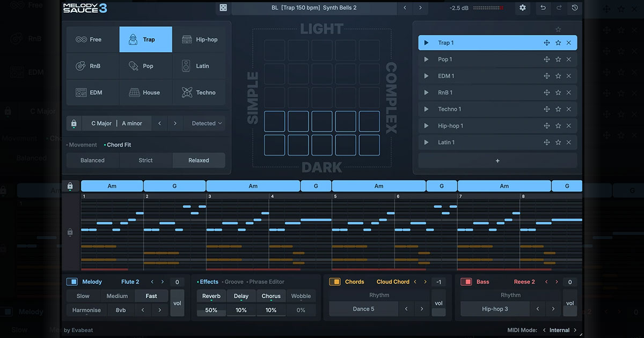Open the history clock icon

[575, 8]
